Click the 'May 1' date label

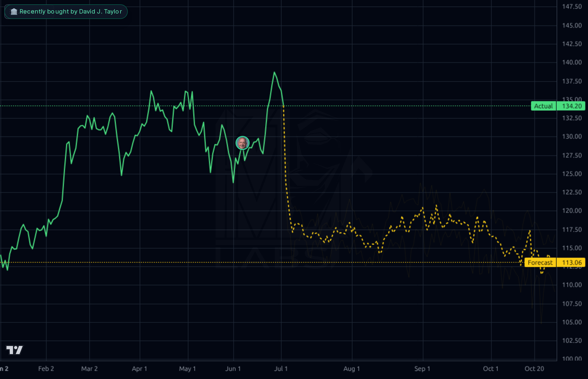click(187, 369)
